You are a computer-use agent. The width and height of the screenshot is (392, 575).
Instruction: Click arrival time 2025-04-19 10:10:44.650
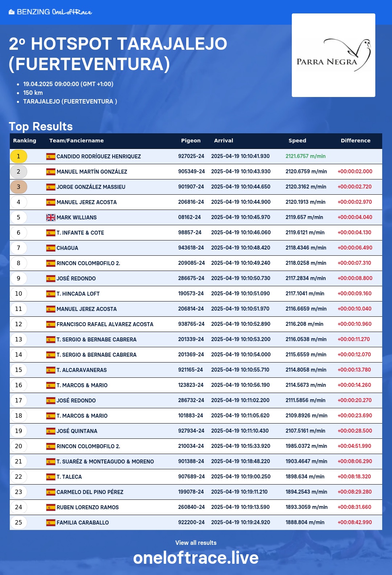pyautogui.click(x=241, y=187)
